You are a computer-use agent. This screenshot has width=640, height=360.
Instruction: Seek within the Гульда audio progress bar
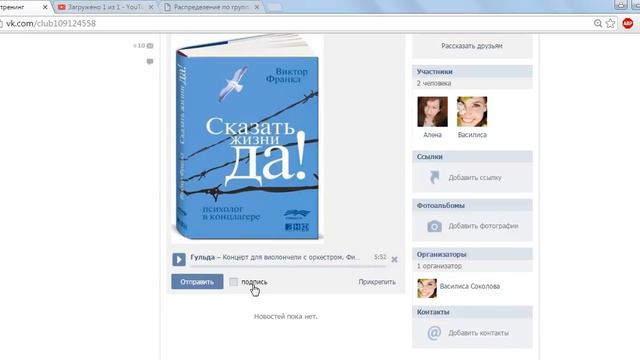coord(288,266)
